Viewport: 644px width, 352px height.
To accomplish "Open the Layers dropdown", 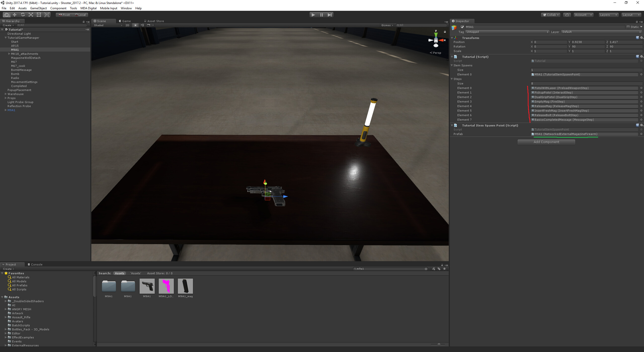I will pyautogui.click(x=608, y=15).
